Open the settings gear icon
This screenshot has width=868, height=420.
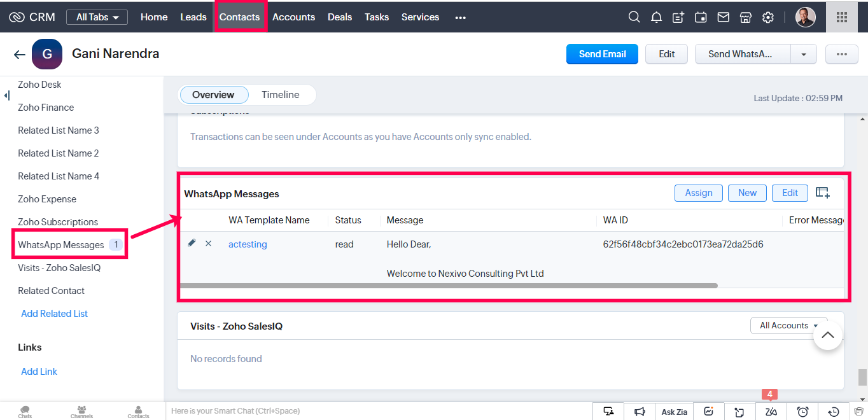pos(768,17)
